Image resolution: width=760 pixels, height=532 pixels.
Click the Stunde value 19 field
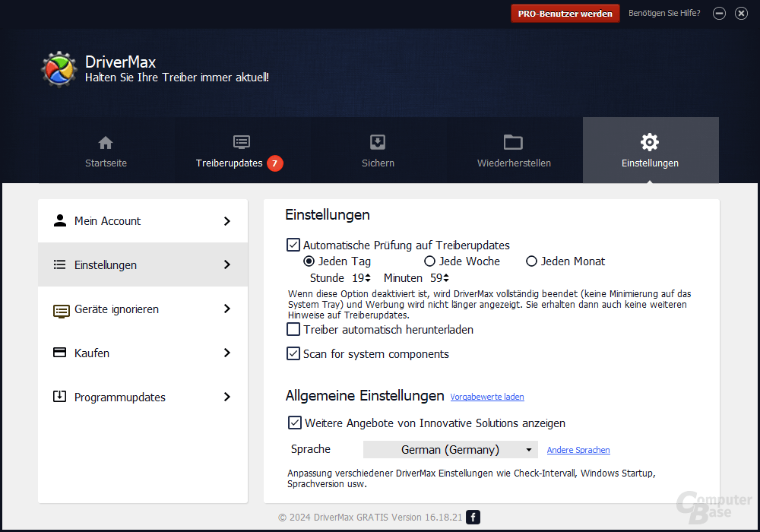(x=358, y=278)
